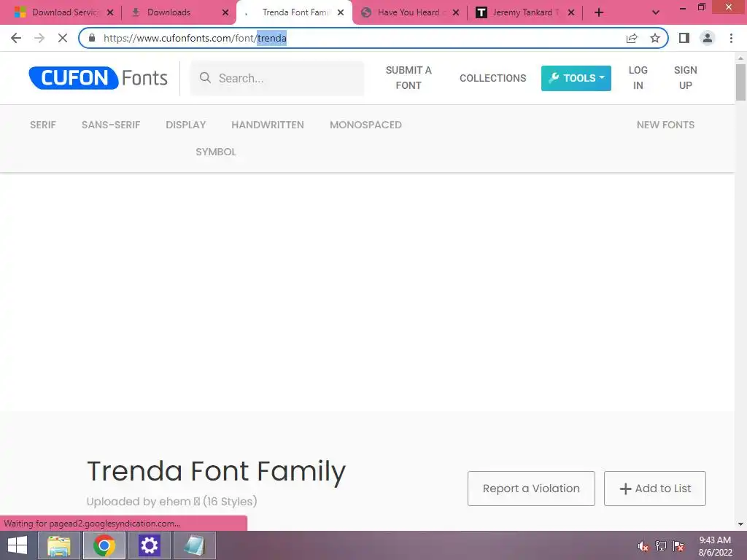The image size is (747, 560).
Task: Open the browser side panel
Action: (x=684, y=38)
